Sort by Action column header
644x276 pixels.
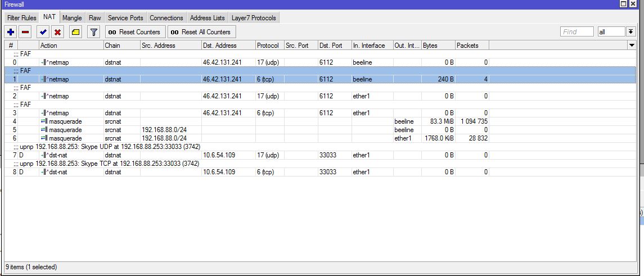(71, 46)
